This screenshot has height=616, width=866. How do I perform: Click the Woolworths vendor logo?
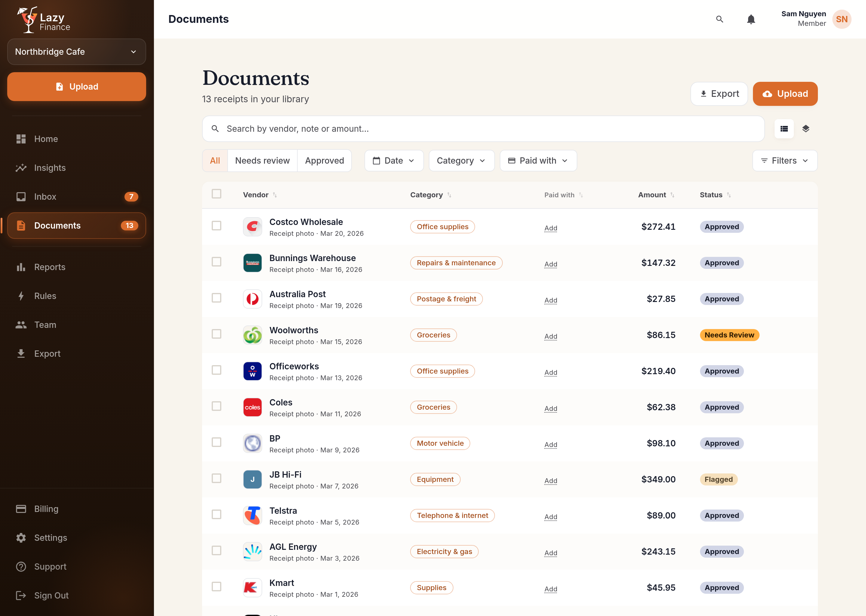tap(252, 335)
